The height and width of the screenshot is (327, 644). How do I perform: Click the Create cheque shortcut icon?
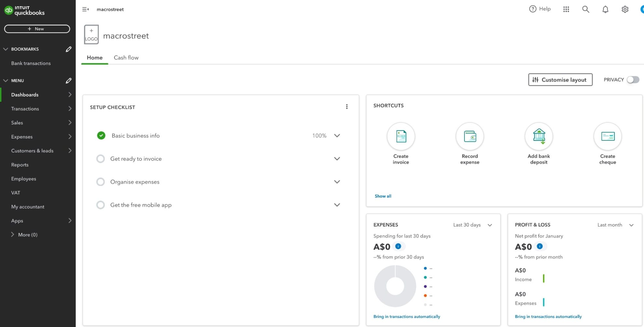[x=608, y=136]
